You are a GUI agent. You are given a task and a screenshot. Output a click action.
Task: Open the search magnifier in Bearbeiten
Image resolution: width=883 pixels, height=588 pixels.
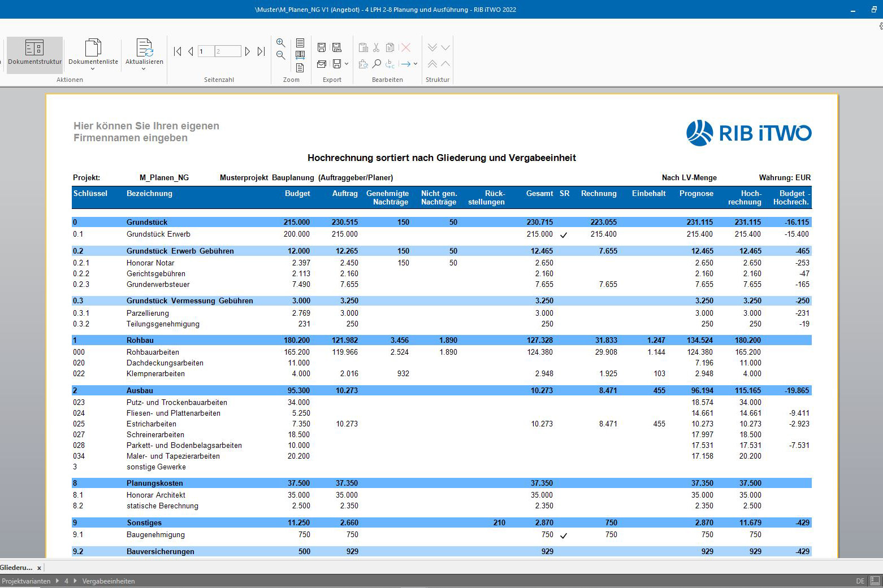point(376,64)
